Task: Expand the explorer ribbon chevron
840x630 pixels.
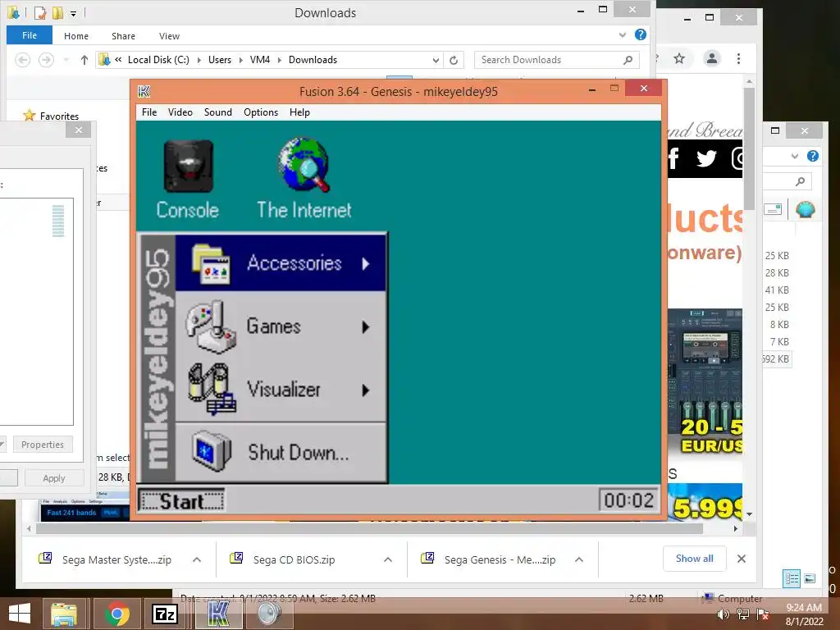Action: click(622, 35)
